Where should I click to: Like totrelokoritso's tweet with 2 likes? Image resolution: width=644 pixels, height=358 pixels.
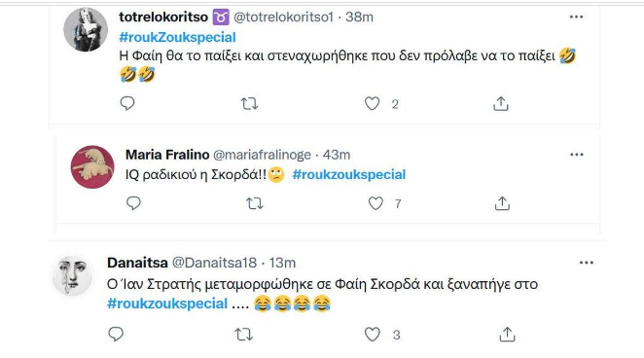tap(373, 103)
